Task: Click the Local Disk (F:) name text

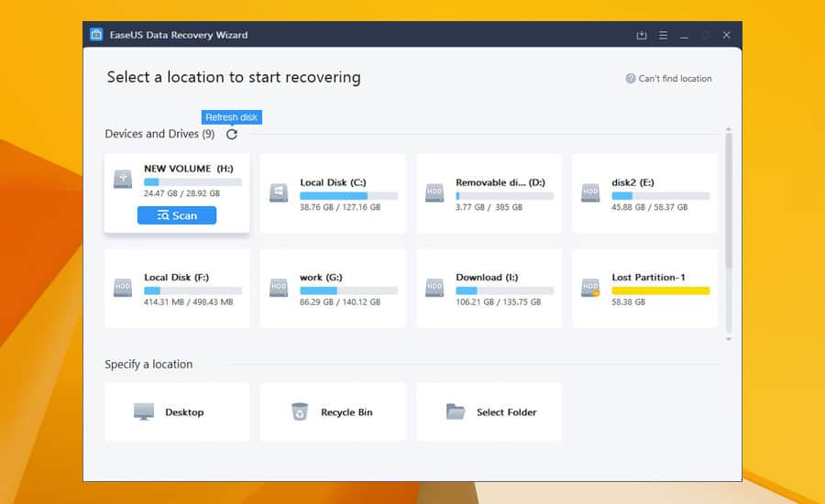Action: pos(176,278)
